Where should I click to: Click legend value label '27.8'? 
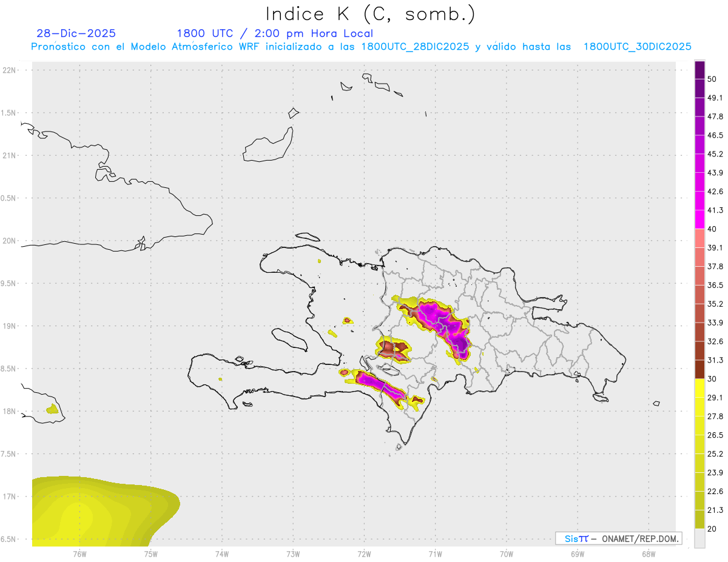click(715, 416)
